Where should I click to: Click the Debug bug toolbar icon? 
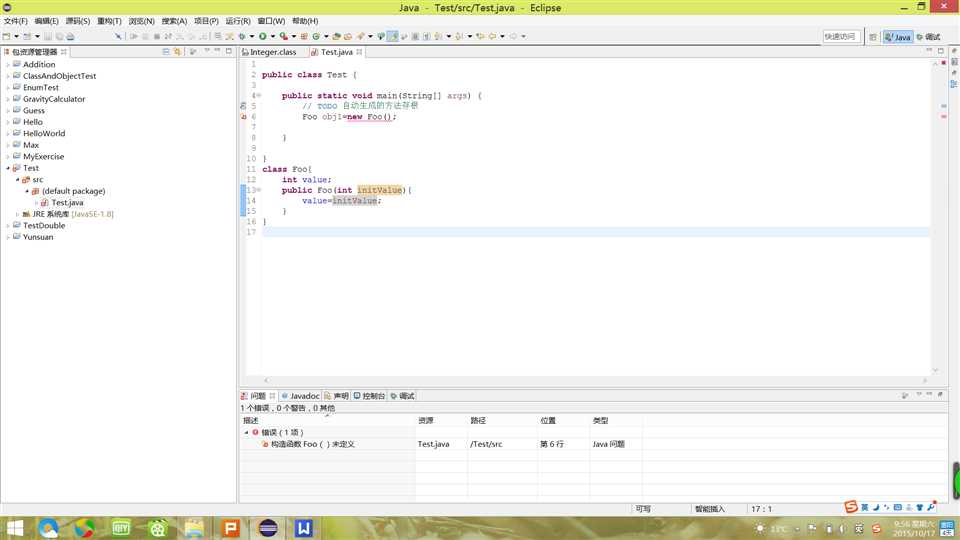(242, 37)
